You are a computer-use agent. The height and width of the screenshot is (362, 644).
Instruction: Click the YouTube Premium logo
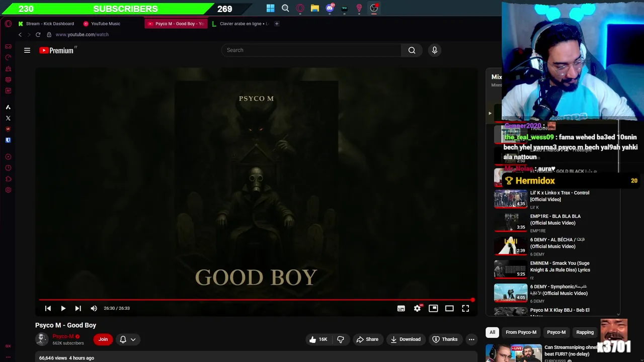(57, 50)
